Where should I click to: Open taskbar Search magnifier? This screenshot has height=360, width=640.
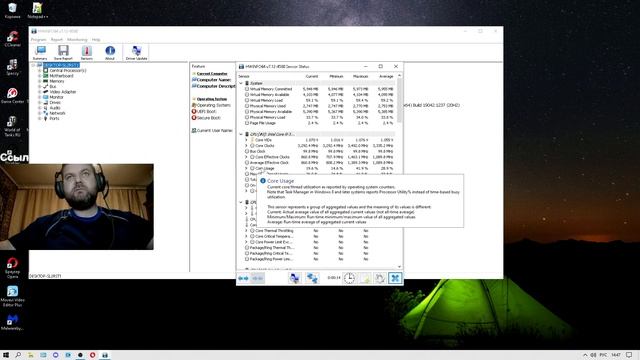pos(18,355)
